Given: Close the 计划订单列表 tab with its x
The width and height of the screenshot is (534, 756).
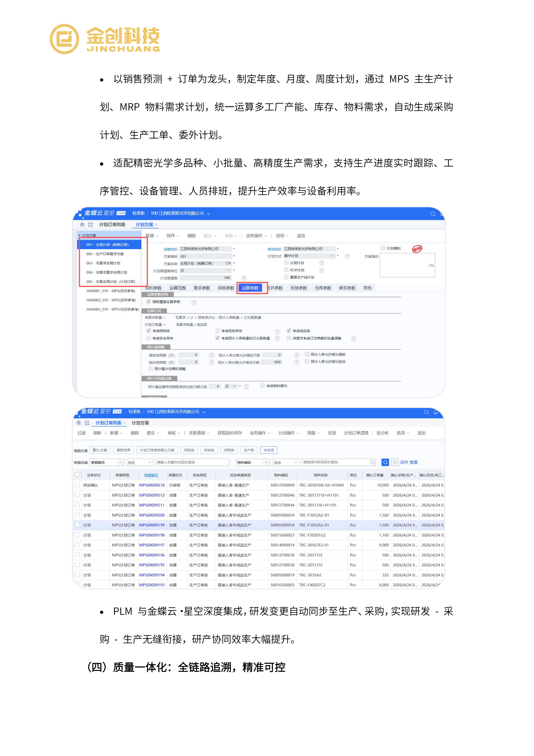Looking at the screenshot, I should pos(124,423).
